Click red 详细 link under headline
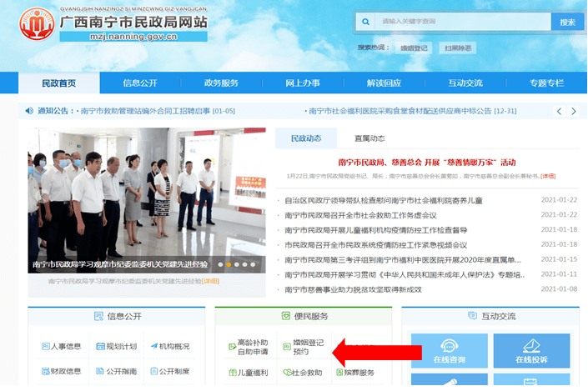 548,176
